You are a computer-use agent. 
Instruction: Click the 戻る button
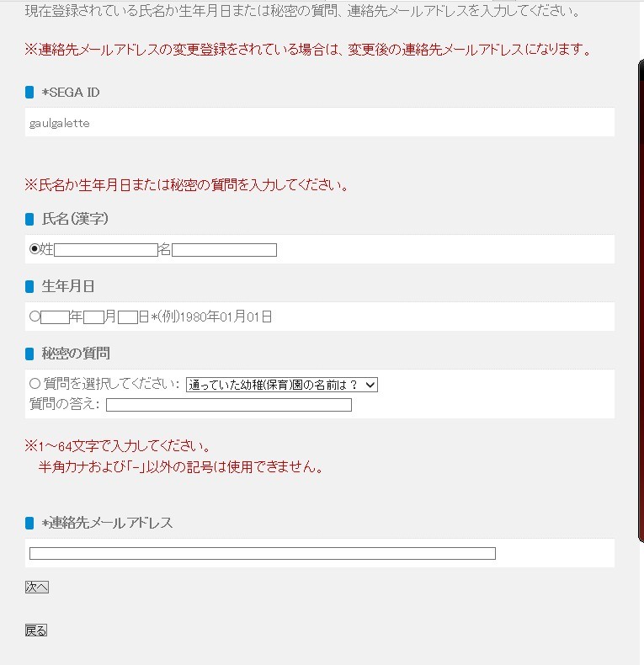pos(36,630)
